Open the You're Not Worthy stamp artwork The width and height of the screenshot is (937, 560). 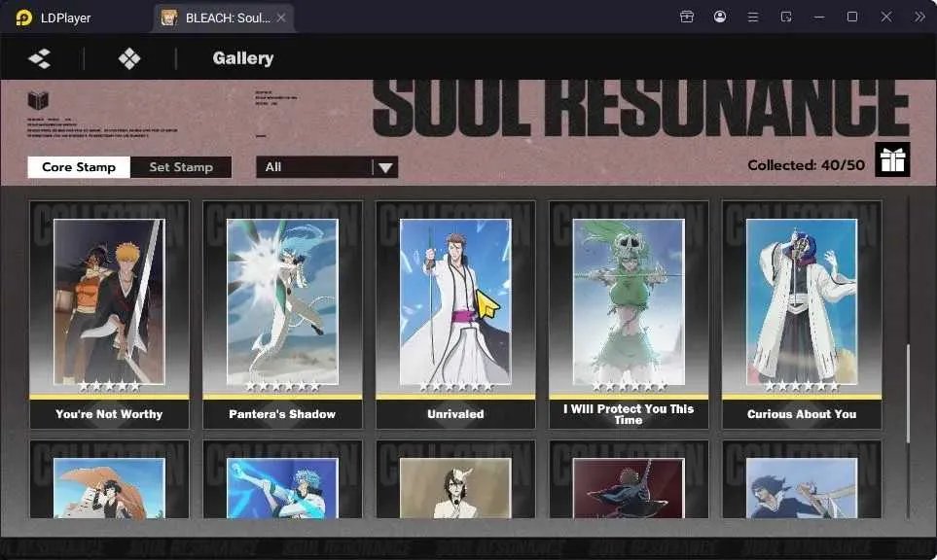109,301
